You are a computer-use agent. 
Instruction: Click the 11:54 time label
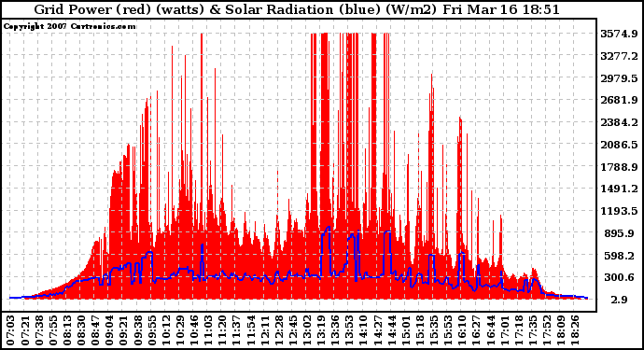(250, 330)
